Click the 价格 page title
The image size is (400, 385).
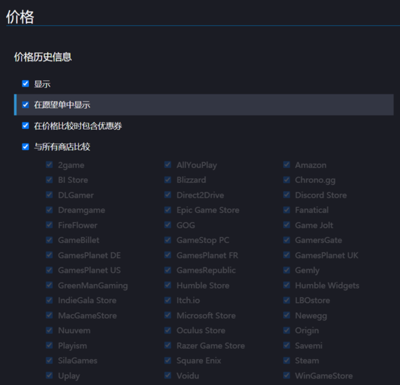(x=20, y=17)
